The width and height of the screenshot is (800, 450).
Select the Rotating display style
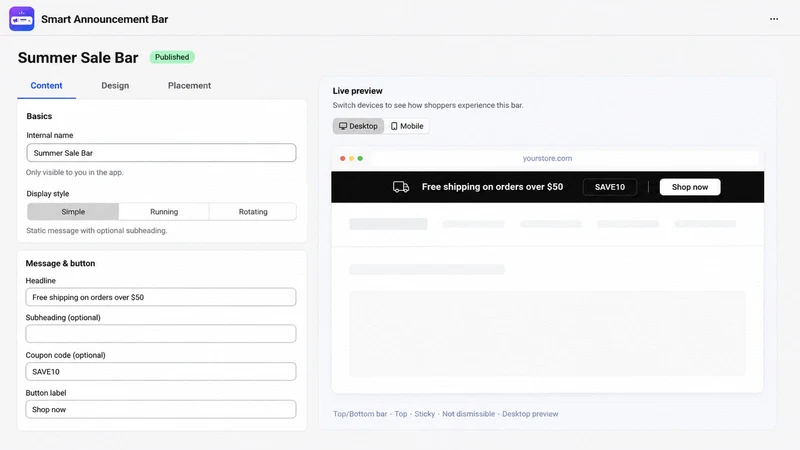coord(253,212)
